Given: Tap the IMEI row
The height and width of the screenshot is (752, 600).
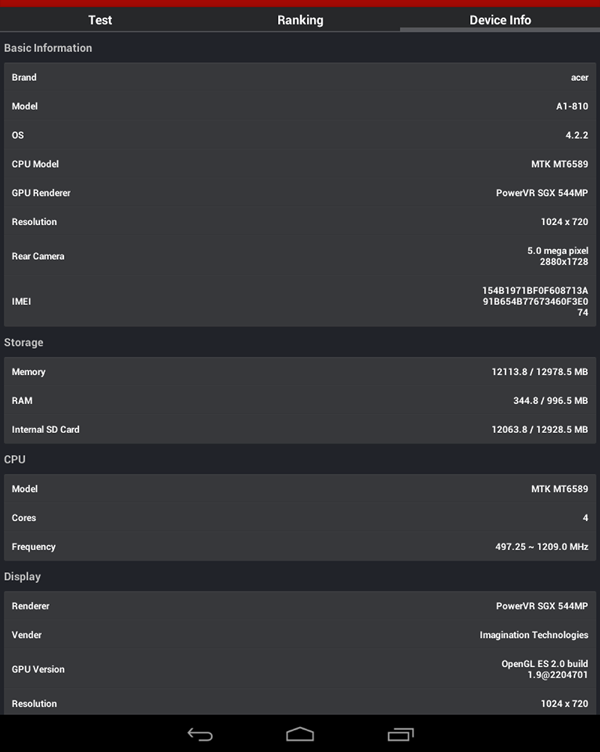Looking at the screenshot, I should click(x=300, y=301).
